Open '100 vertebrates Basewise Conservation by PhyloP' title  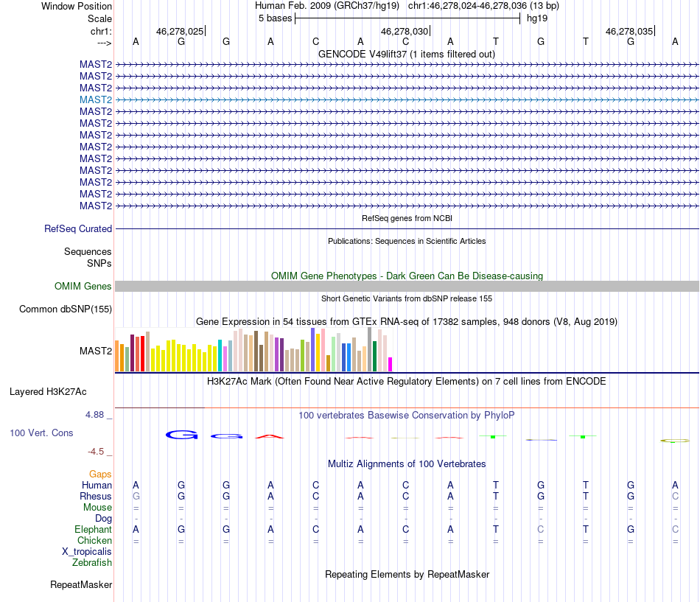(406, 416)
